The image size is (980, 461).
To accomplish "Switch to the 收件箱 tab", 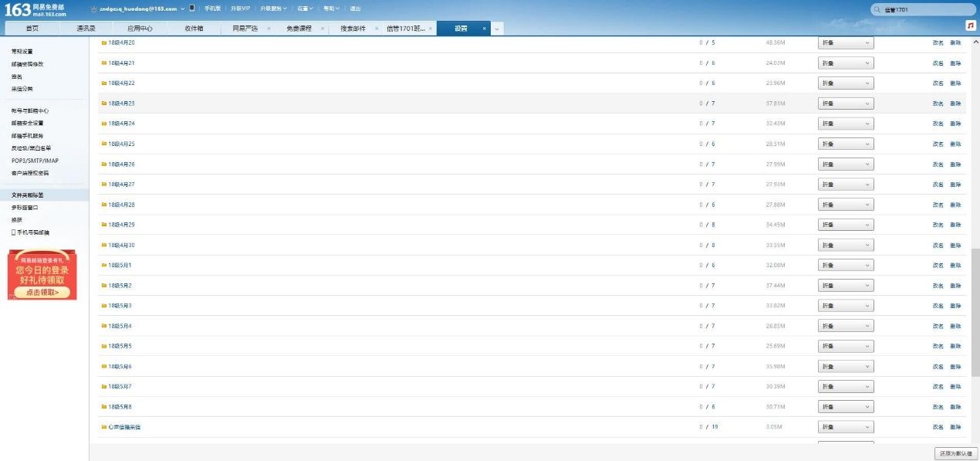I will 194,29.
